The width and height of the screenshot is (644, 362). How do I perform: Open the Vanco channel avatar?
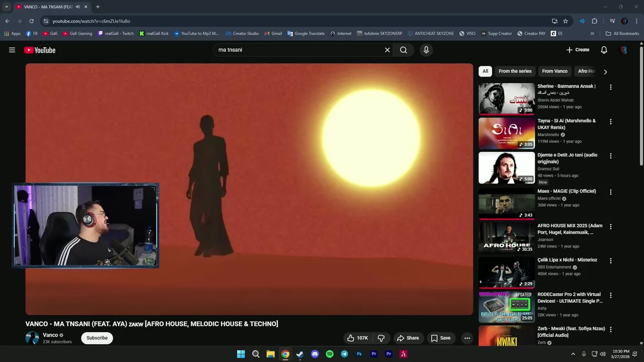point(32,338)
